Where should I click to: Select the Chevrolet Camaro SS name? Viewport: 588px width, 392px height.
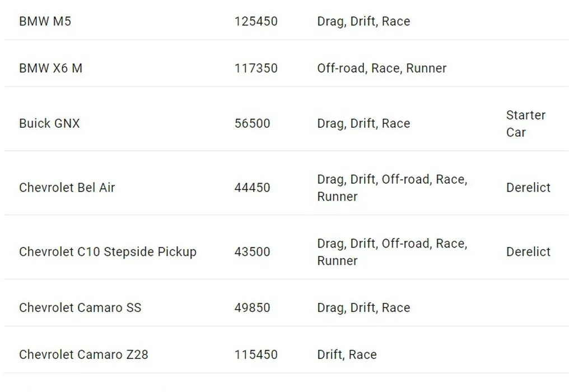pyautogui.click(x=80, y=307)
